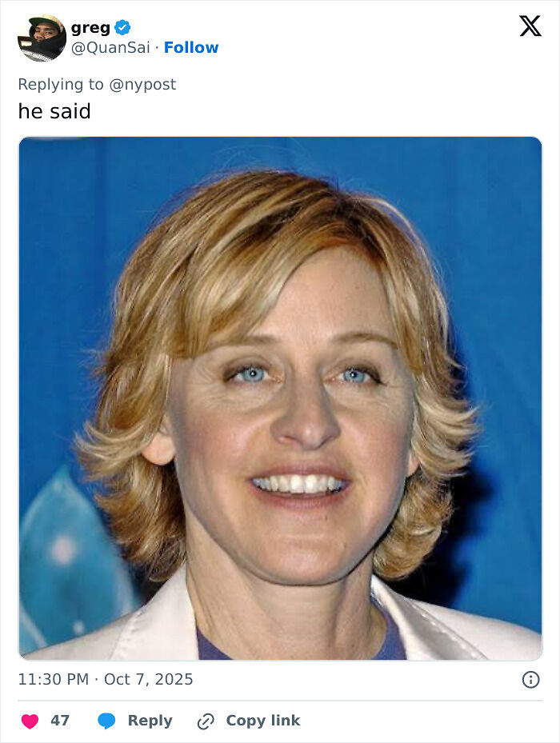Click the blue reply speech bubble icon

tap(106, 721)
